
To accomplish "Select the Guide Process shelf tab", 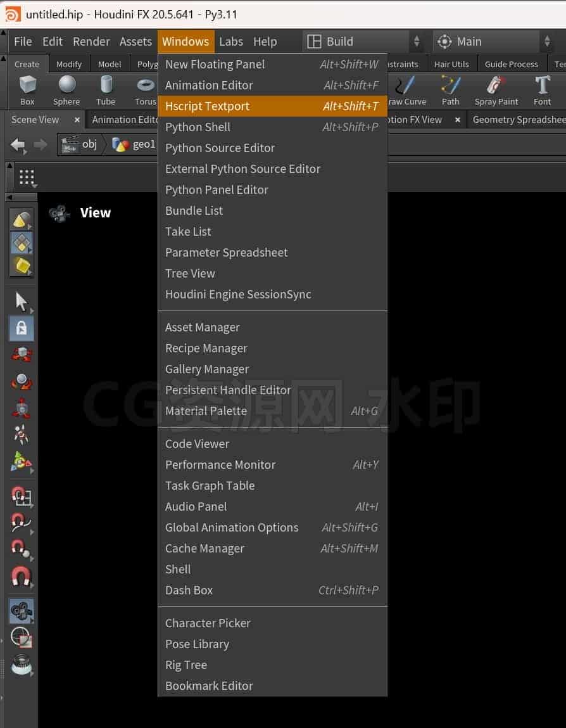I will click(512, 64).
